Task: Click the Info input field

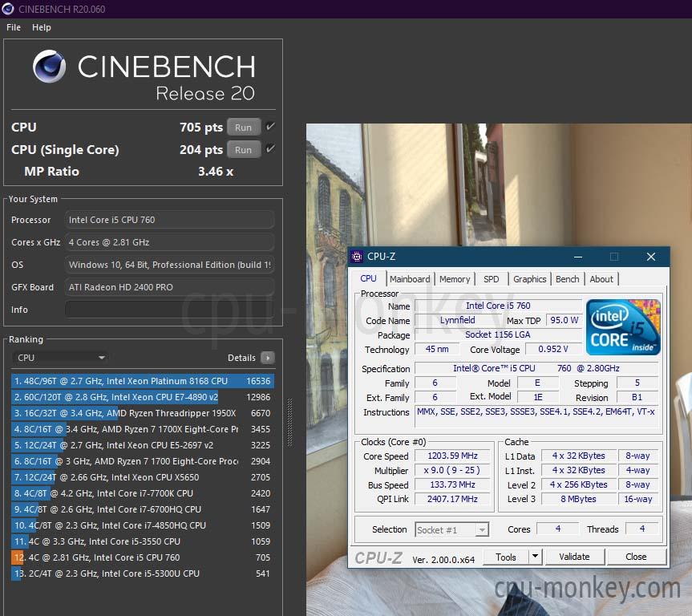Action: [x=169, y=309]
